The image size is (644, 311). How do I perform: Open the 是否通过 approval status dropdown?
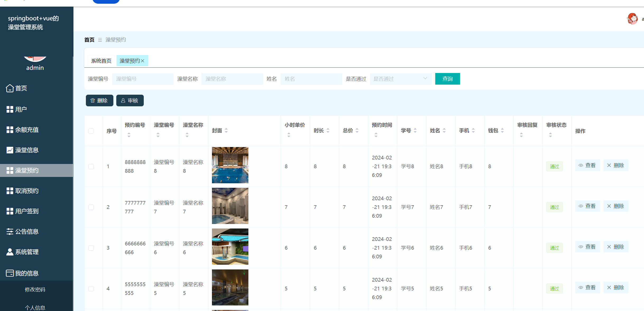[x=400, y=79]
